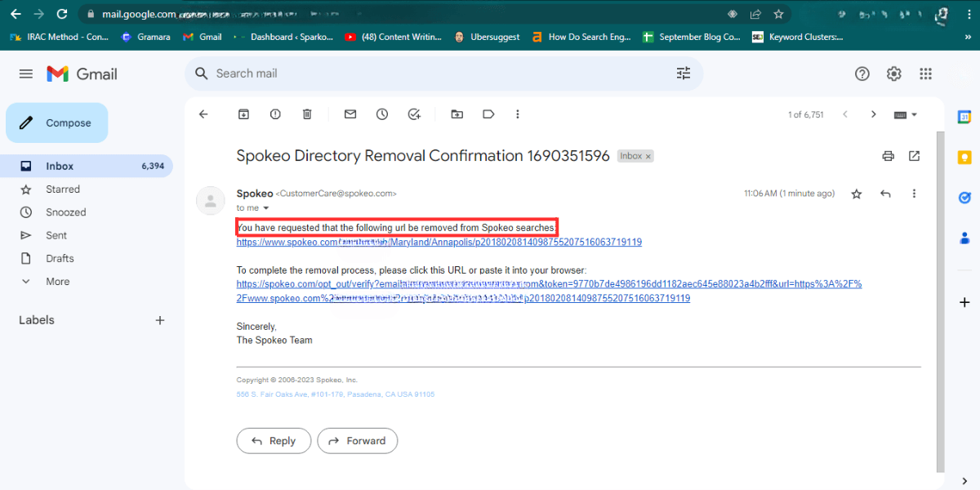Screen dimensions: 980x490
Task: Open the Inbox folder
Action: 87,166
